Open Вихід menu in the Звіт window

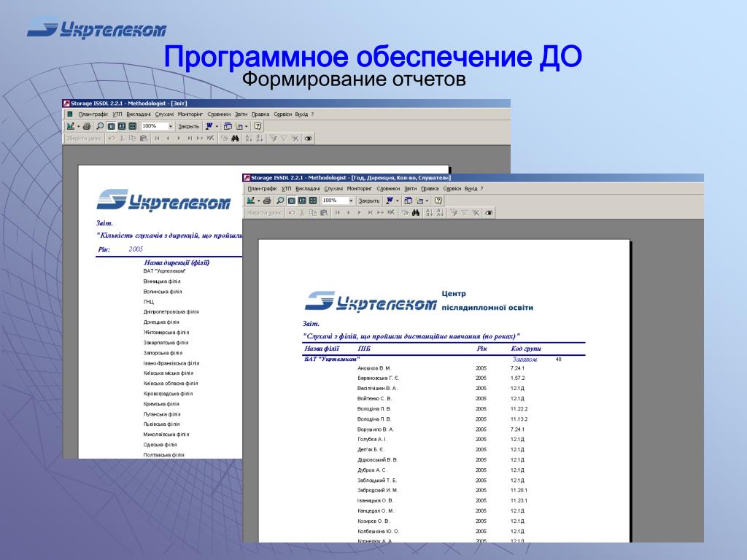pyautogui.click(x=301, y=114)
